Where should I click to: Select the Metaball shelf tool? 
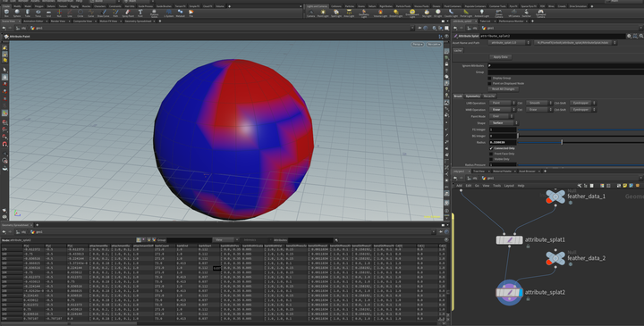pos(181,13)
